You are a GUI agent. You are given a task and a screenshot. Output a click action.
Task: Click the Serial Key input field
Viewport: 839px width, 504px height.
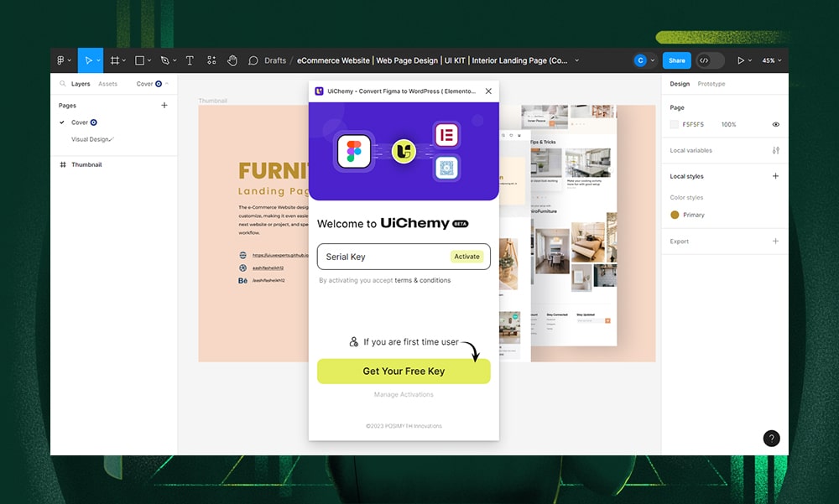tap(382, 257)
